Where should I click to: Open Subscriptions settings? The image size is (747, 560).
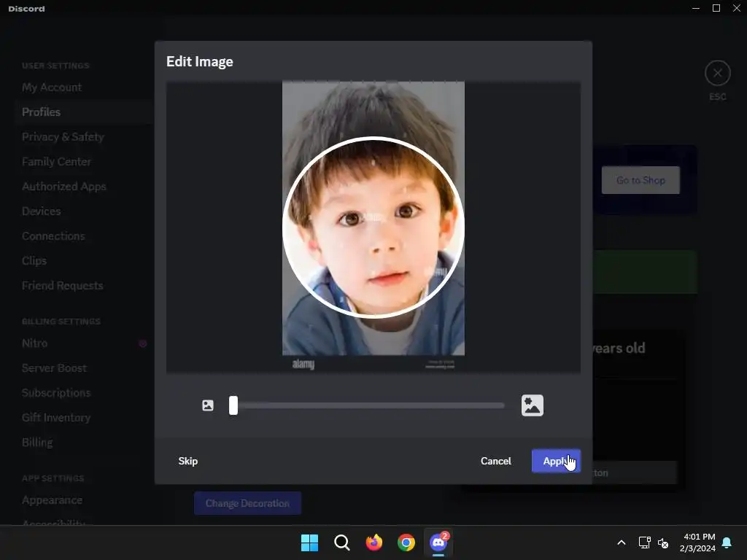tap(56, 393)
